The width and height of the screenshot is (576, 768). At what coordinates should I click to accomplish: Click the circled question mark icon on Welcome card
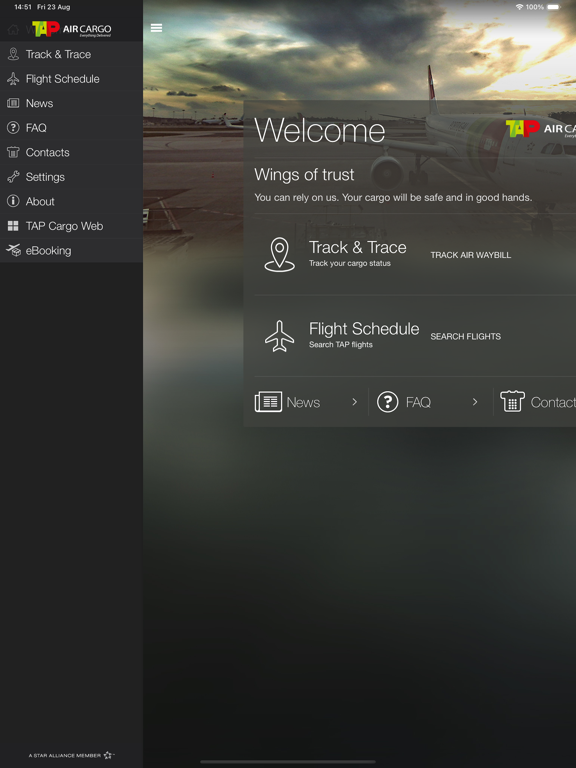pyautogui.click(x=387, y=402)
